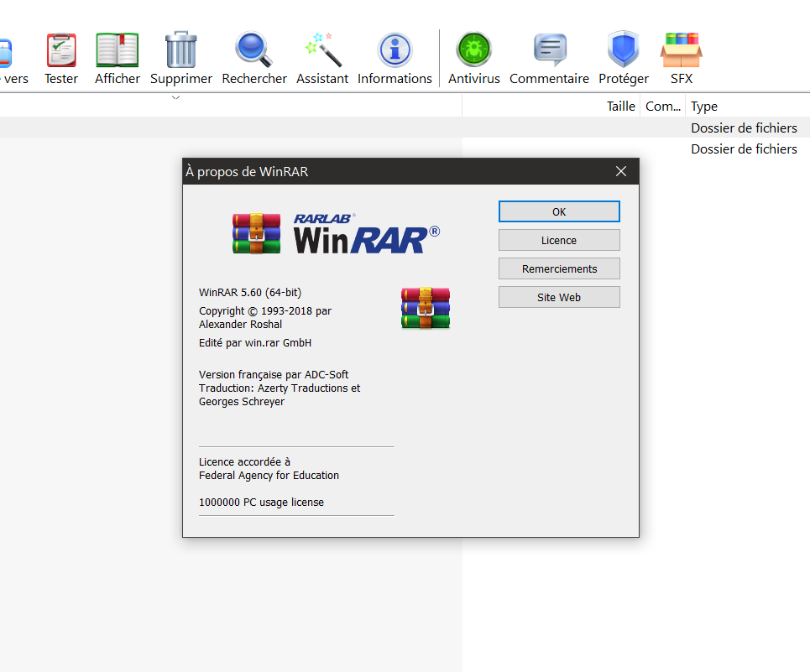Select the Rechercher magnifier icon
The width and height of the screenshot is (810, 672).
tap(253, 51)
